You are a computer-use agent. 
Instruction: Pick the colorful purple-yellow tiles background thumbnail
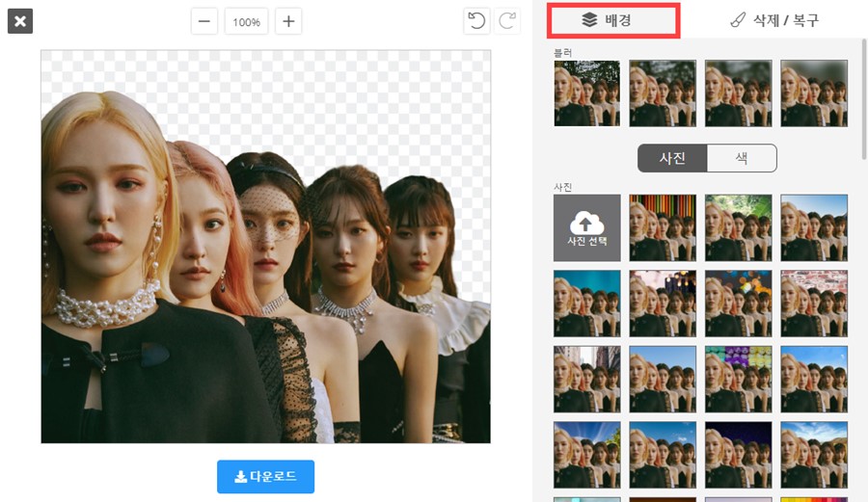click(739, 380)
